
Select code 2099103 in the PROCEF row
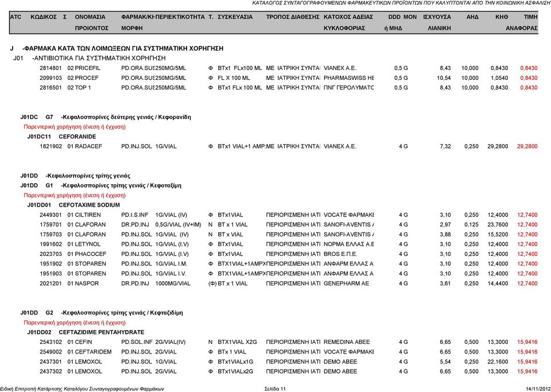point(51,78)
